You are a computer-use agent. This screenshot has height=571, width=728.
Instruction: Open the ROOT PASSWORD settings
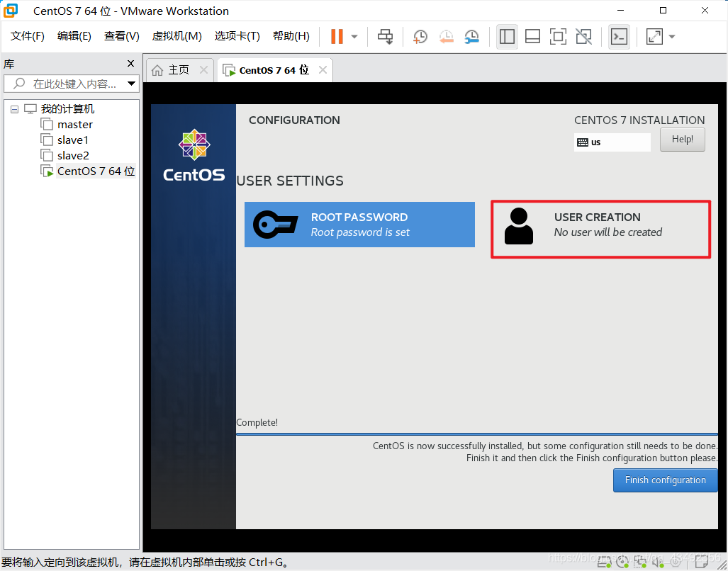(x=359, y=225)
